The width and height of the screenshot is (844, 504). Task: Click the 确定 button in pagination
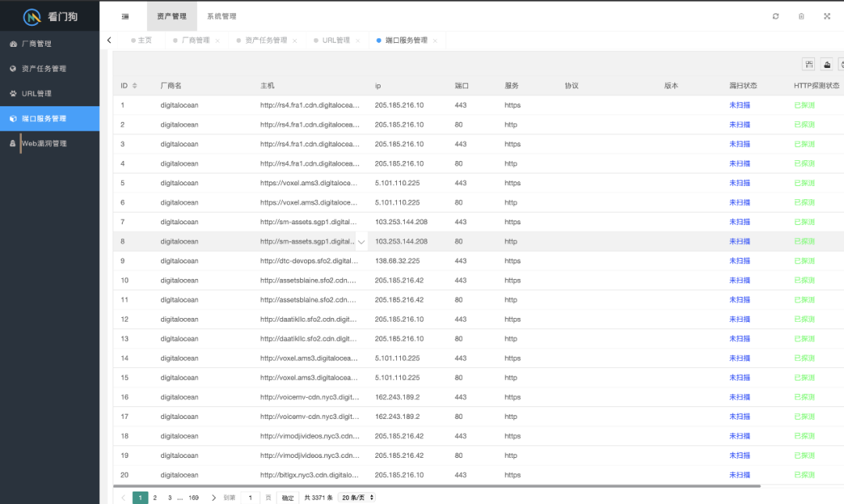click(288, 498)
